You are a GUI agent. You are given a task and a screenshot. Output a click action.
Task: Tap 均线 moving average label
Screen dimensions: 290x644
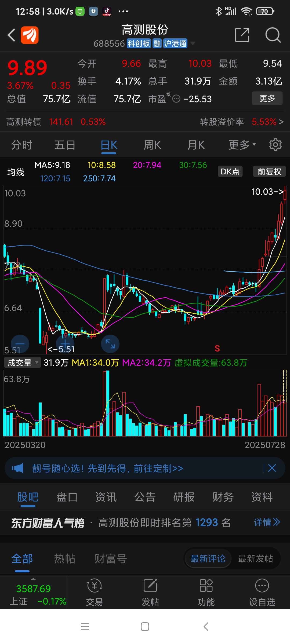coord(16,172)
